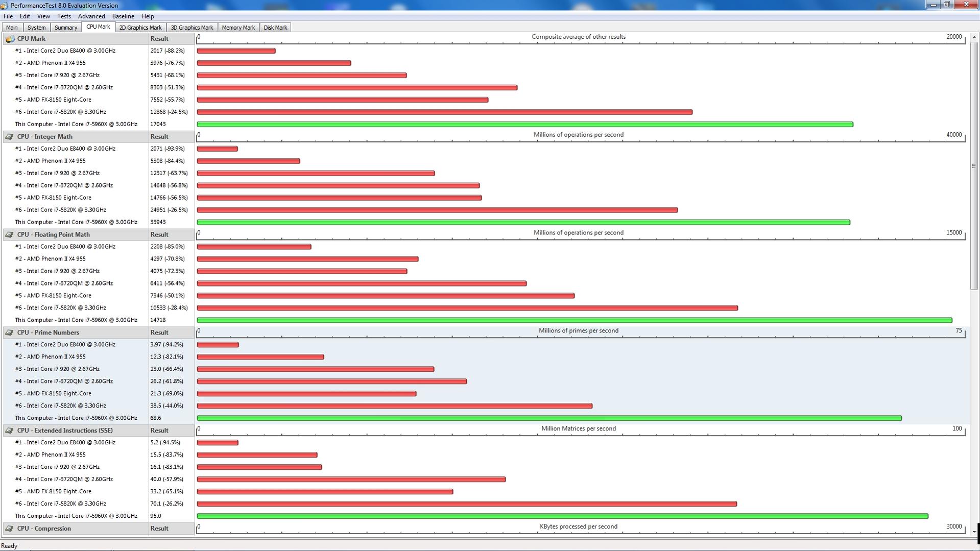This screenshot has height=551, width=980.
Task: Click Integer Math result 2071 (-93.9%)
Action: (168, 149)
